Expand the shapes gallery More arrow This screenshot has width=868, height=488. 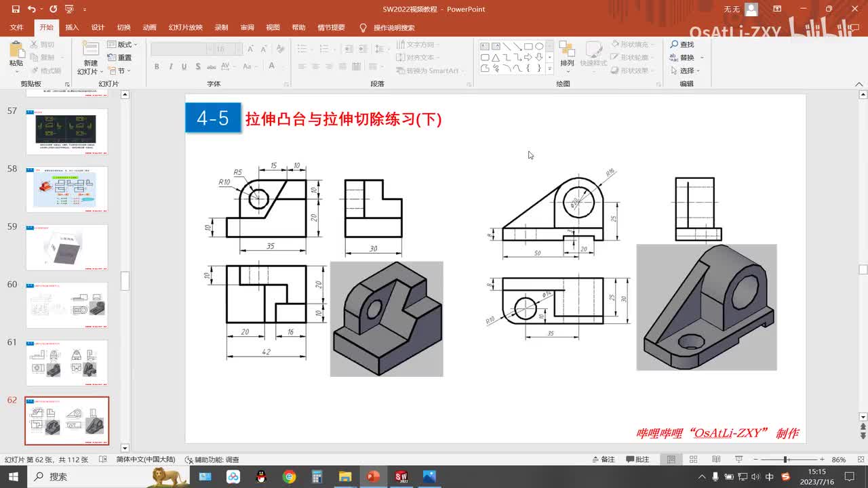550,68
